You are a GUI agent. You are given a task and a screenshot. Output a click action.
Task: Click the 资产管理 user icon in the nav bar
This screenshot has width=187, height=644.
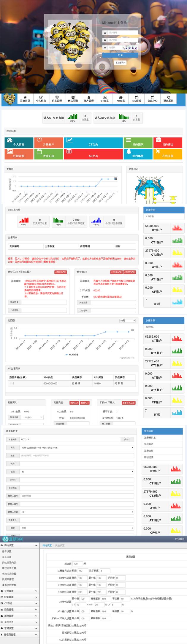point(89,97)
